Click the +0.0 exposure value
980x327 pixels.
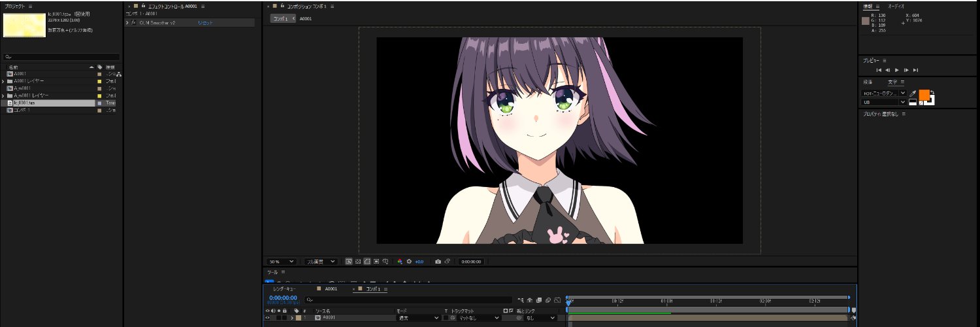(x=419, y=262)
